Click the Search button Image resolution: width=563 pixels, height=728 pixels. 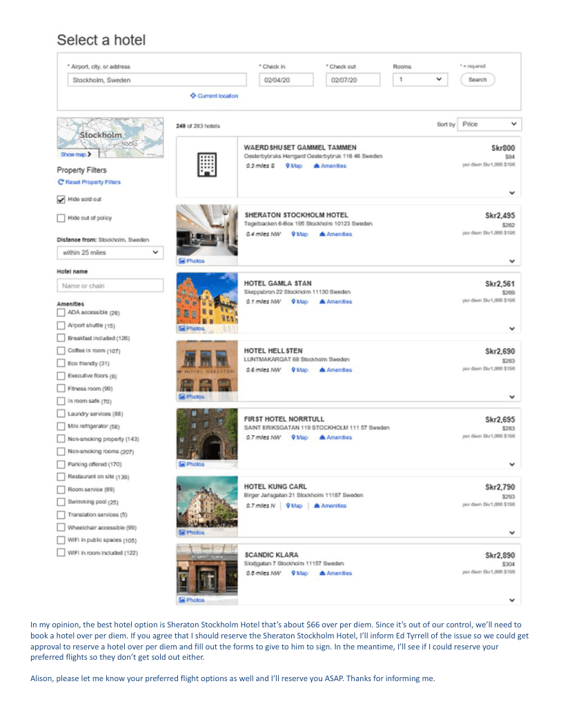tap(477, 80)
